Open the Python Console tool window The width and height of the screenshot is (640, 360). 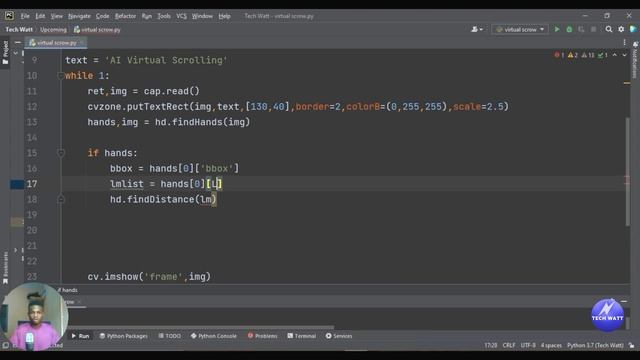pyautogui.click(x=214, y=336)
